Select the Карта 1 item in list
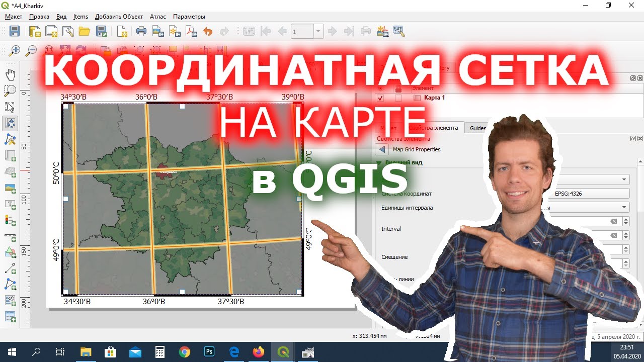Screen dimensions: 644x362 tap(435, 98)
